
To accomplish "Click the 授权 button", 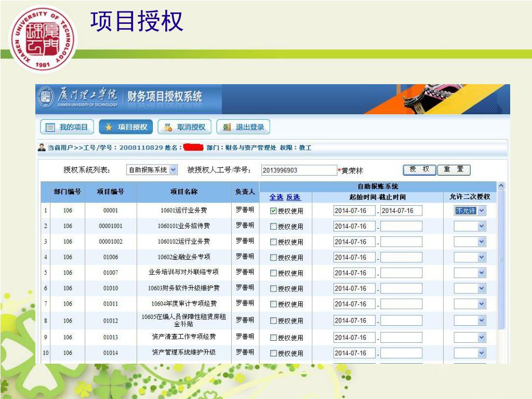I will tap(419, 170).
